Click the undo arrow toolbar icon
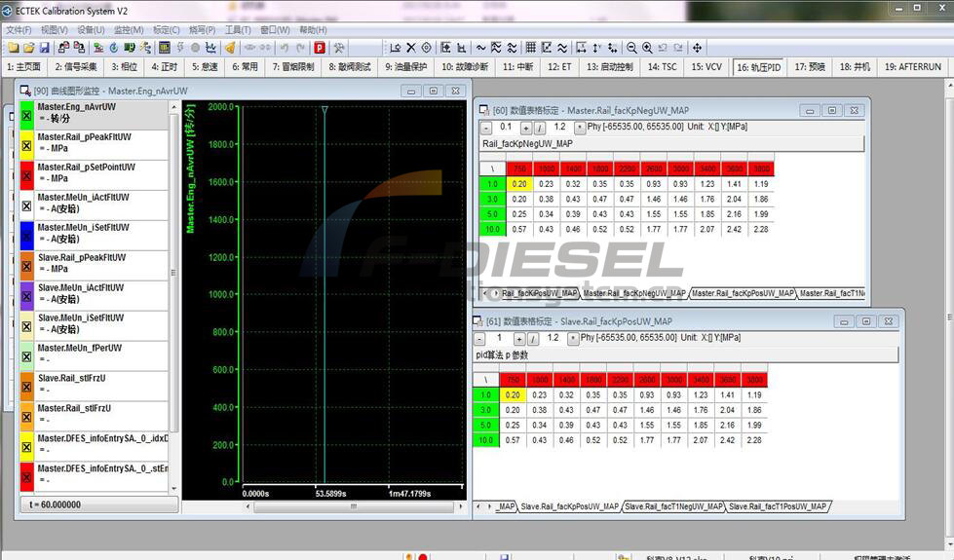This screenshot has height=560, width=954. click(285, 48)
